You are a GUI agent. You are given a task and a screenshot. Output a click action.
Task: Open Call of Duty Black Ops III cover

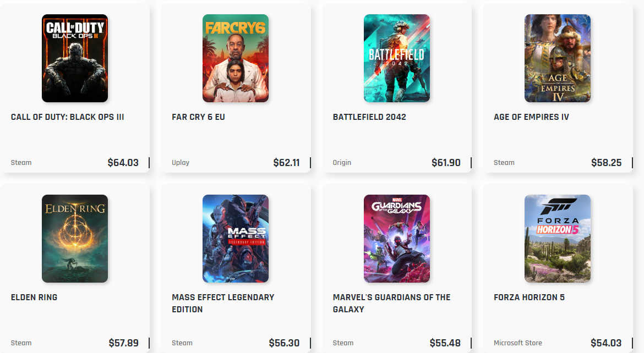click(75, 58)
